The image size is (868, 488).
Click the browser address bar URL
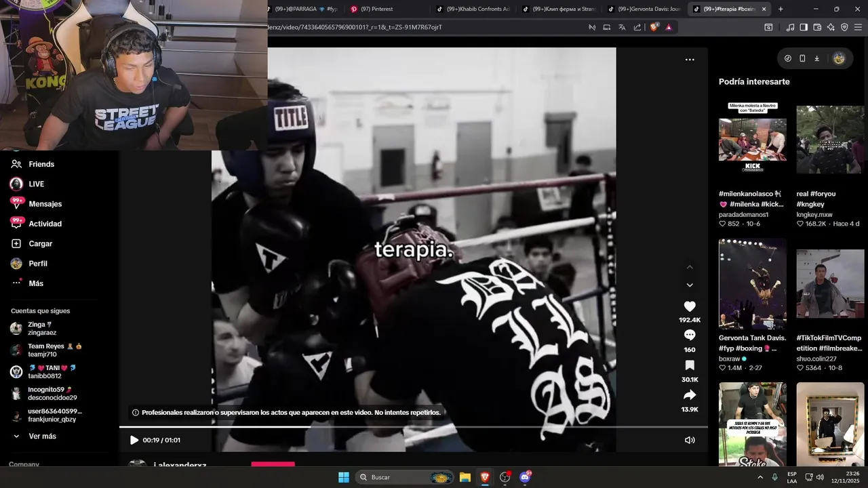tap(355, 27)
